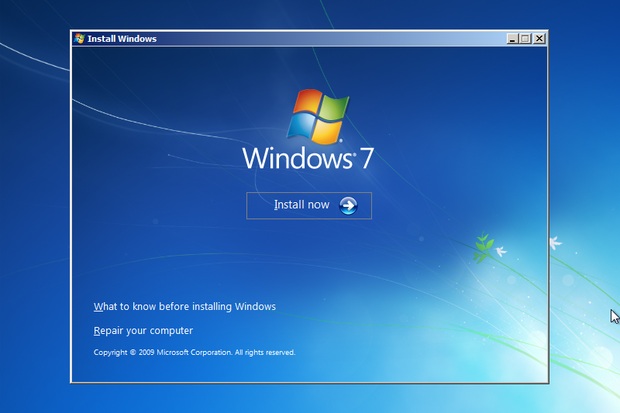Minimize the Install Windows dialog
The height and width of the screenshot is (413, 620).
512,38
